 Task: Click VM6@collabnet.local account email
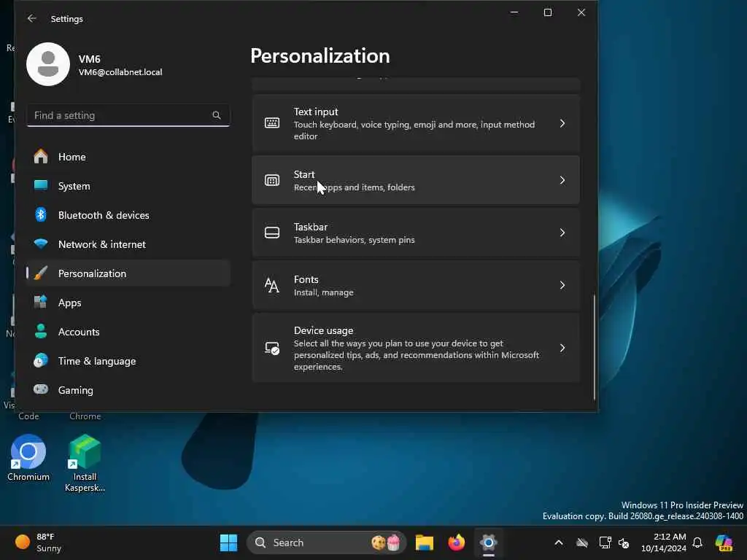point(120,72)
